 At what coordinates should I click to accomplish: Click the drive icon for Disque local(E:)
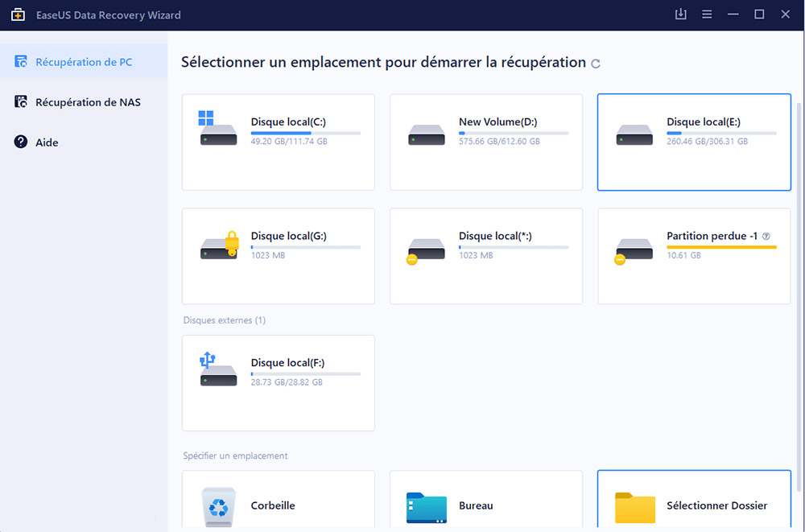coord(634,135)
